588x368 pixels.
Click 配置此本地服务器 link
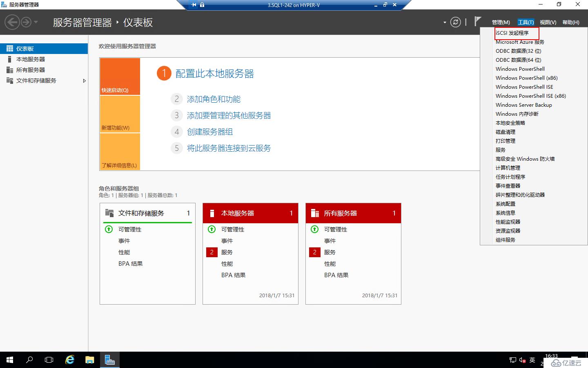[215, 74]
